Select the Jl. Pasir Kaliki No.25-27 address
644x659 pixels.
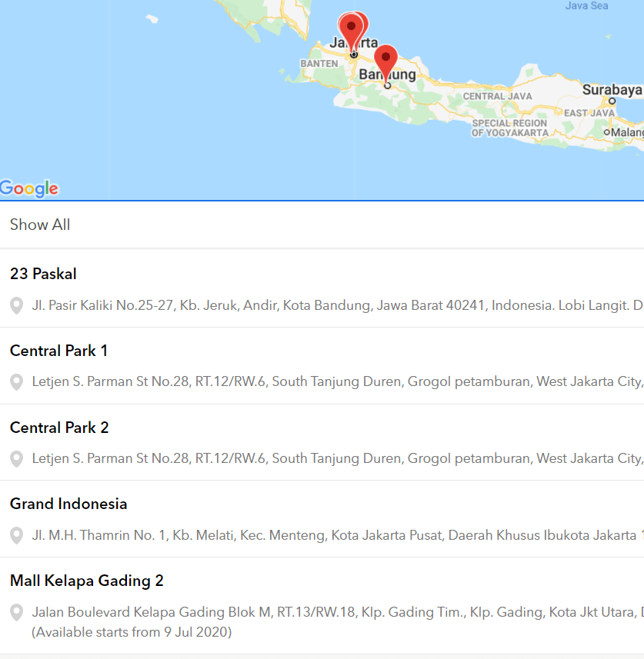337,305
